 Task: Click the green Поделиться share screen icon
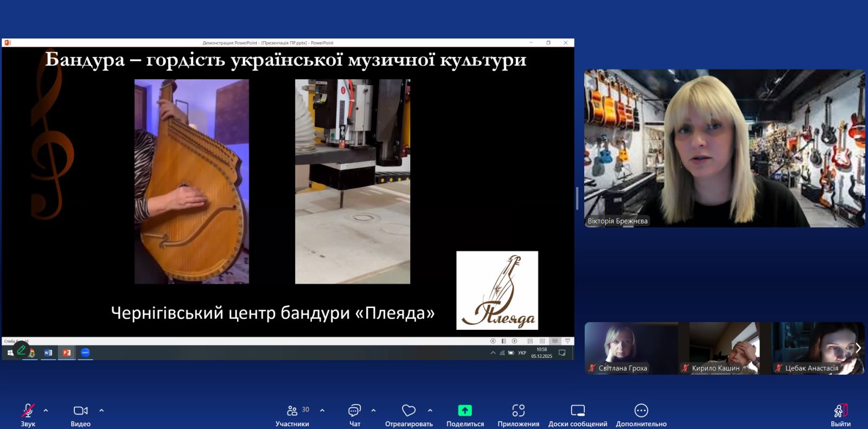pos(465,411)
